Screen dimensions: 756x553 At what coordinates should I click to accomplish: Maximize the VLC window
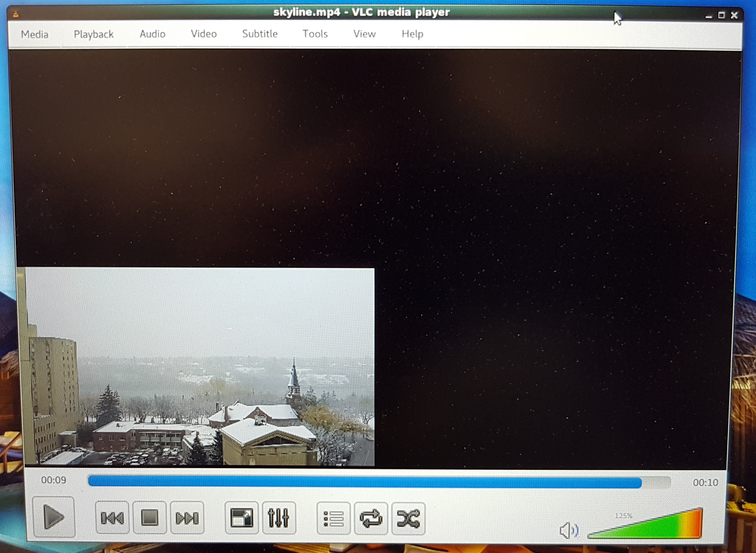coord(721,15)
